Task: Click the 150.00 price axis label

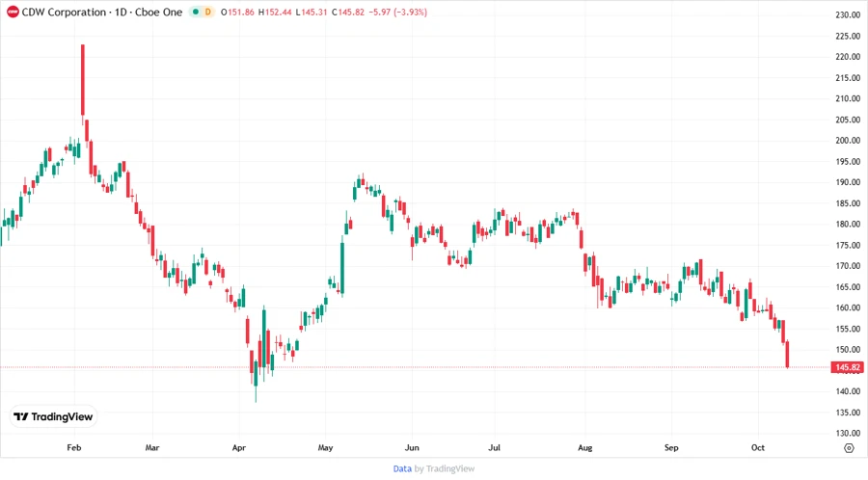Action: (x=848, y=350)
